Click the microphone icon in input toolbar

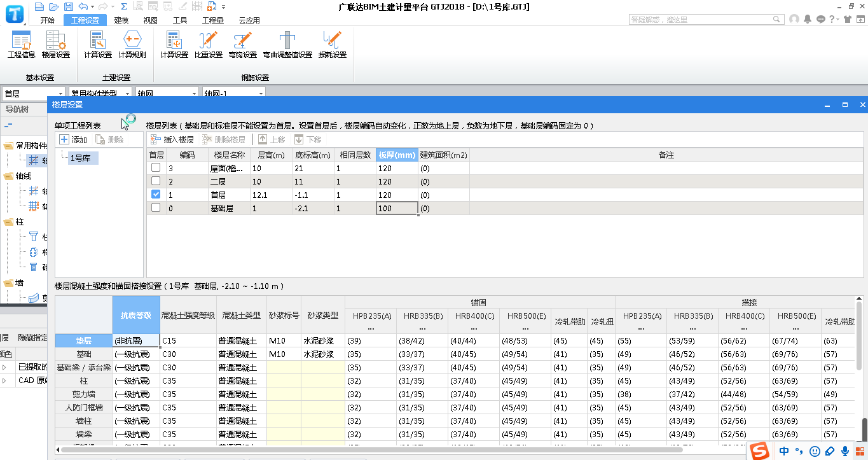(845, 451)
